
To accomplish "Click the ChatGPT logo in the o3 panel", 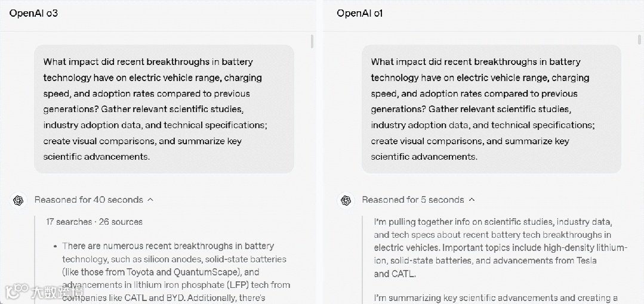I will [18, 200].
